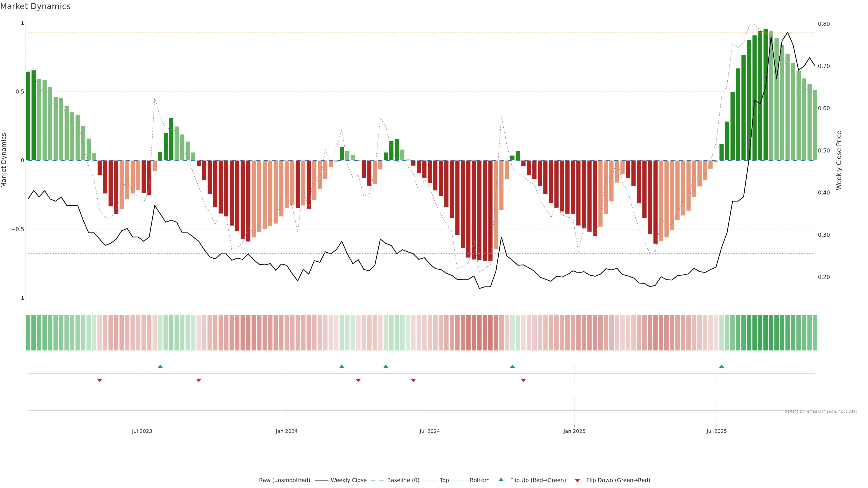Click the Market Dynamics chart title
Viewport: 868px width, 488px height.
[35, 6]
